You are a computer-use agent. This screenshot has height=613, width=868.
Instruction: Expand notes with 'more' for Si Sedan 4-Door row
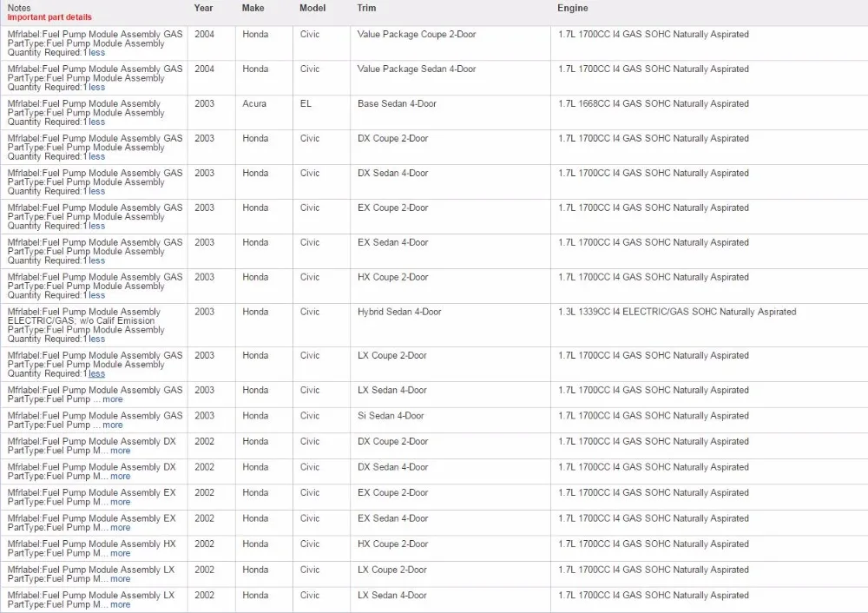tap(113, 425)
